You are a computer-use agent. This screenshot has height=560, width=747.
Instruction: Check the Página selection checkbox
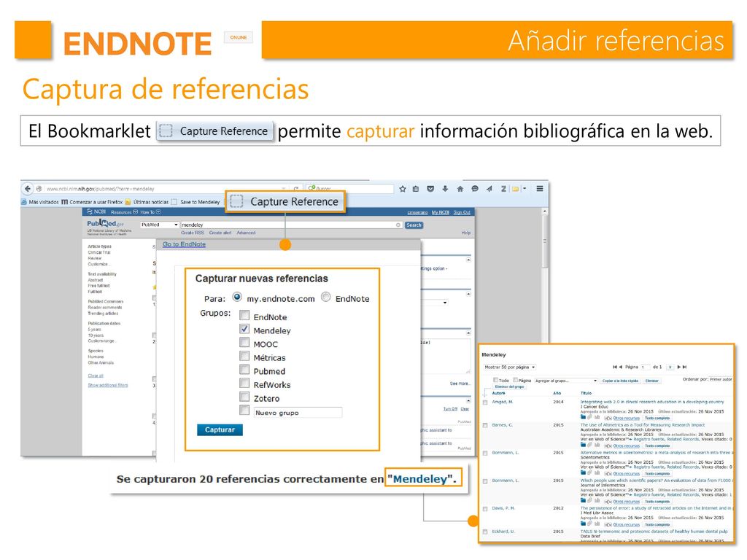(516, 380)
